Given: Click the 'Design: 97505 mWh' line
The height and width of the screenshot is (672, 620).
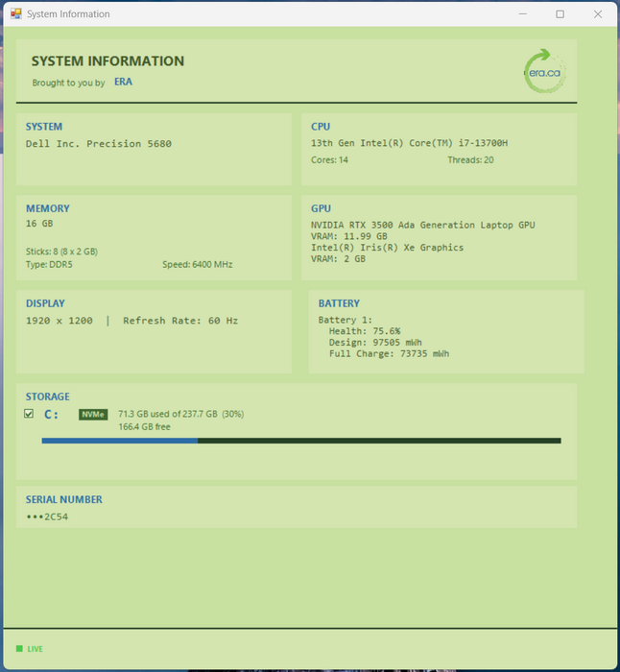Looking at the screenshot, I should click(375, 343).
